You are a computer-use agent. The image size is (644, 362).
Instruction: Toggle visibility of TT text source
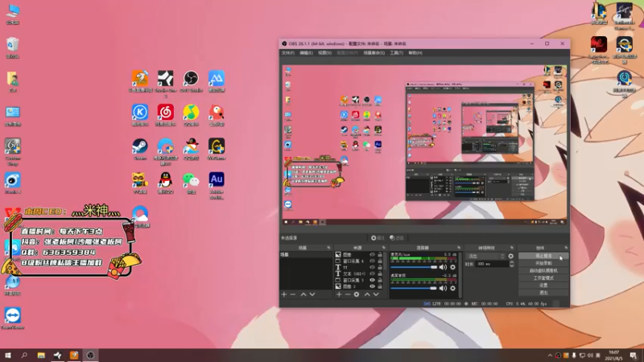click(x=372, y=268)
